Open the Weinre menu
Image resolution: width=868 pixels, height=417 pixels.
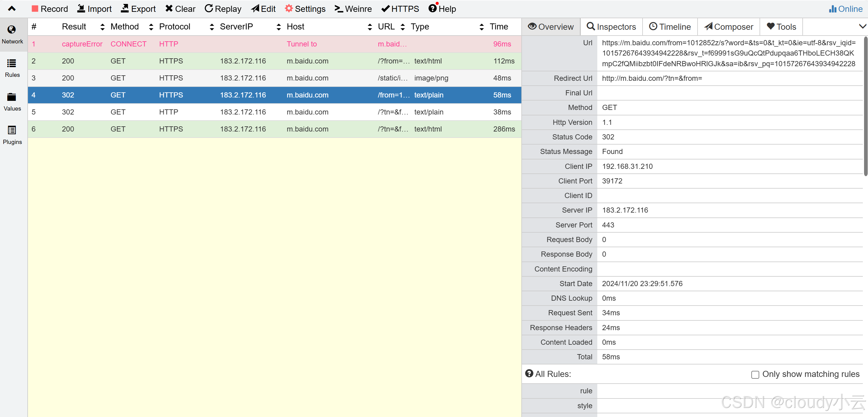353,9
